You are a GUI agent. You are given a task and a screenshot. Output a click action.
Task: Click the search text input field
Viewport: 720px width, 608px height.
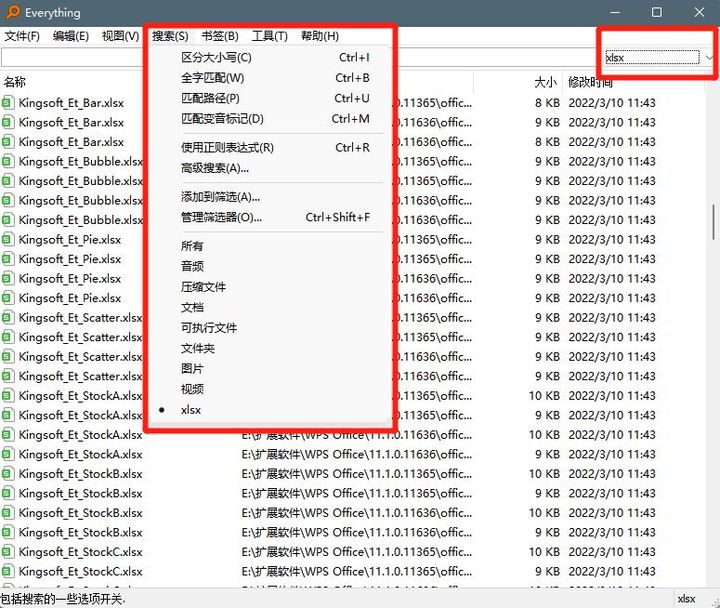pos(75,58)
